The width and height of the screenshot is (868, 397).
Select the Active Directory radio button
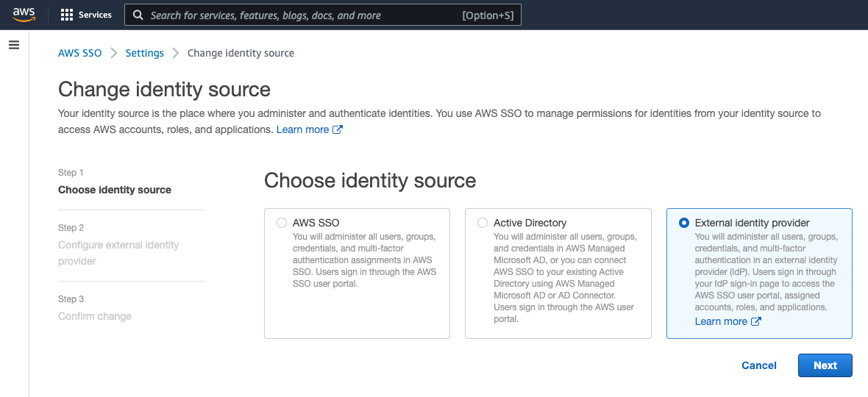pos(483,223)
